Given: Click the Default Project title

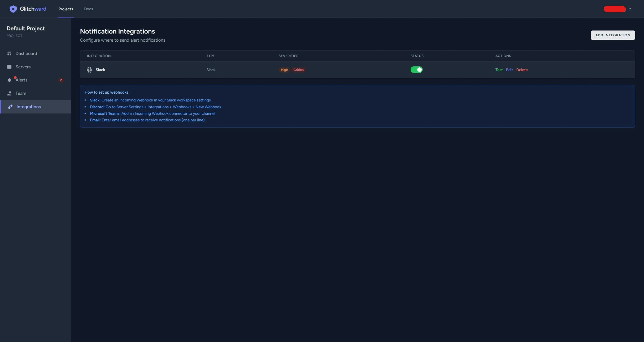Looking at the screenshot, I should click(26, 28).
